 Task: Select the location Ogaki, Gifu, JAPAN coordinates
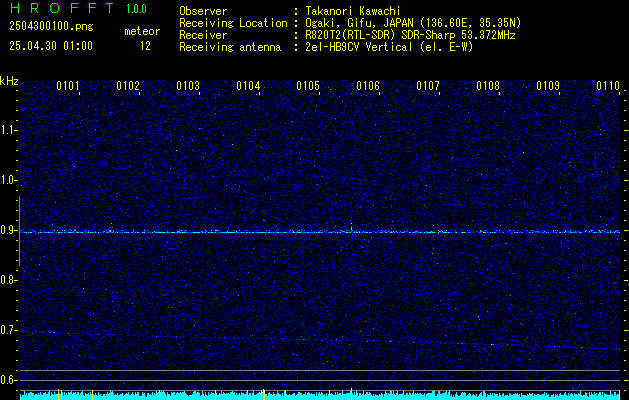tap(413, 23)
